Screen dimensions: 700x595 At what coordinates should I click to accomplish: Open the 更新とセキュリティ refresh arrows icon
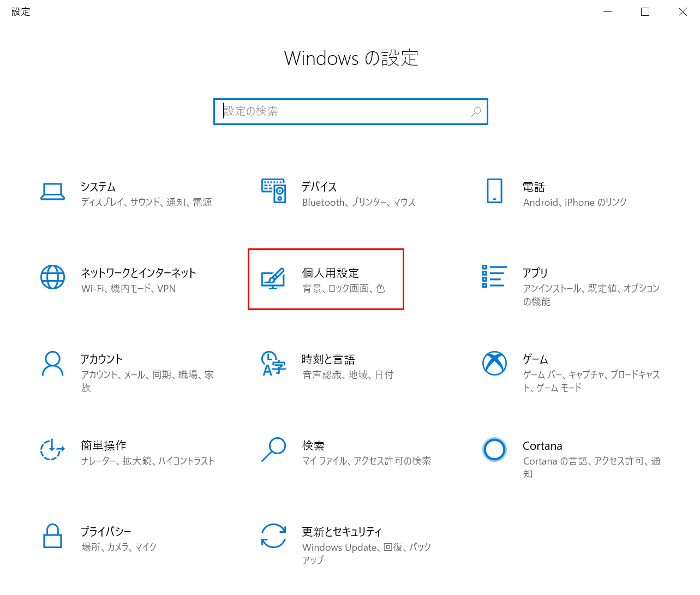coord(273,535)
